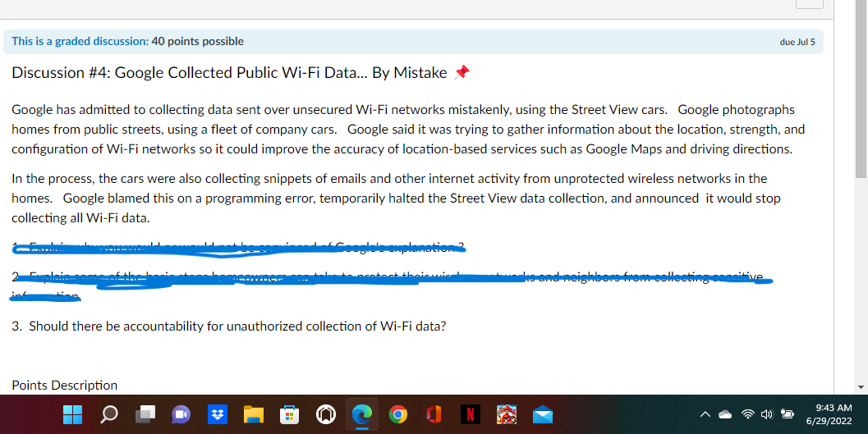Check the battery status tray icon
This screenshot has height=434, width=868.
pyautogui.click(x=788, y=414)
